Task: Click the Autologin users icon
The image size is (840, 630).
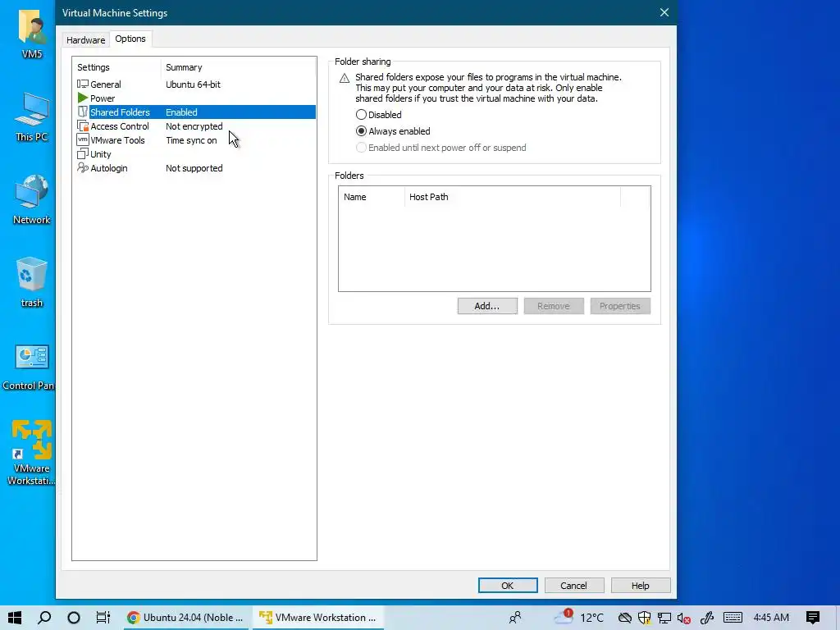Action: point(83,167)
